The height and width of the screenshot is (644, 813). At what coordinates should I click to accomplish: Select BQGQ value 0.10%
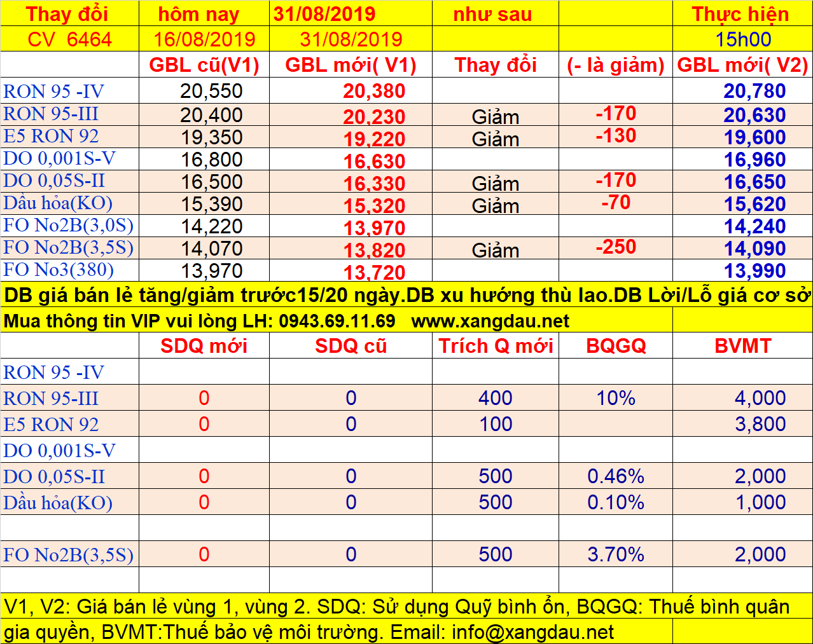[x=616, y=502]
